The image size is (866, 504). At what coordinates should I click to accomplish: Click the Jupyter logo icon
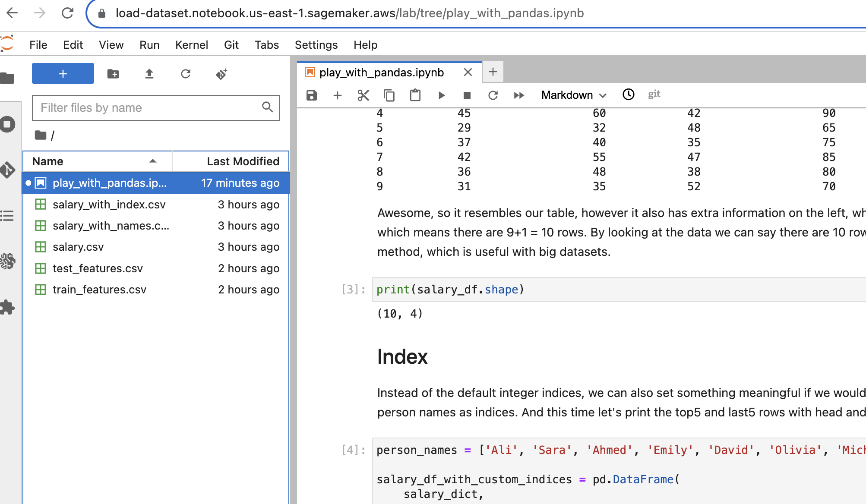(7, 44)
